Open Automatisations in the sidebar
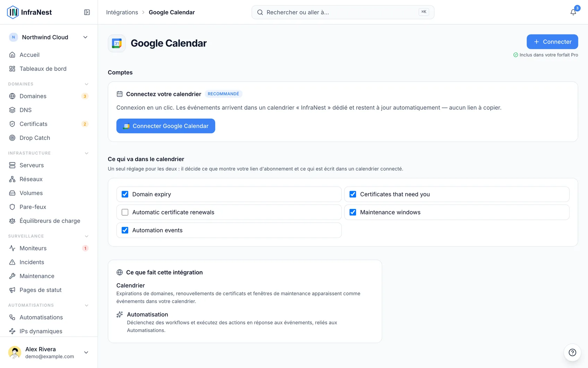 [49, 317]
